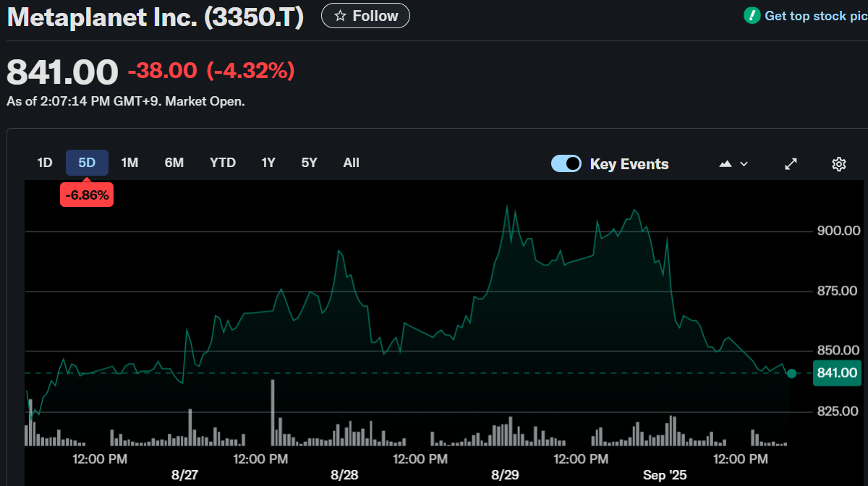The image size is (868, 486).
Task: Select the 1Y range tab
Action: point(268,163)
